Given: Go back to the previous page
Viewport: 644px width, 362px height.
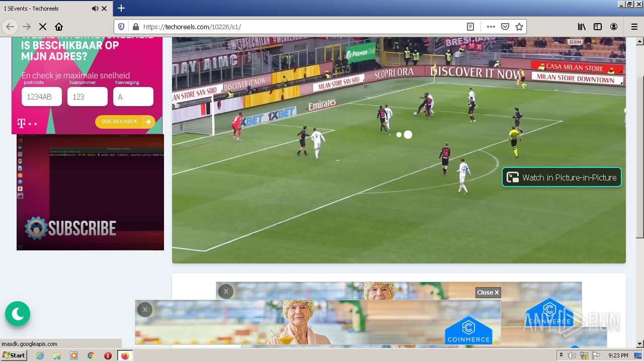Looking at the screenshot, I should [10, 27].
